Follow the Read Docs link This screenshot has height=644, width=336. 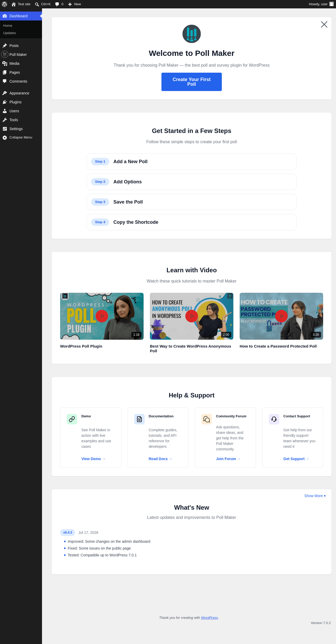[x=160, y=459]
